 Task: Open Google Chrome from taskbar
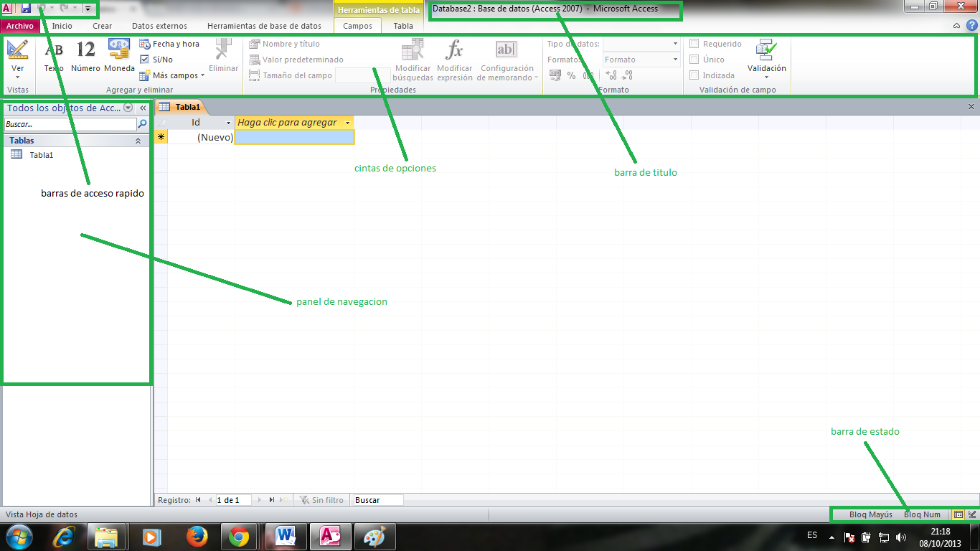[x=239, y=537]
